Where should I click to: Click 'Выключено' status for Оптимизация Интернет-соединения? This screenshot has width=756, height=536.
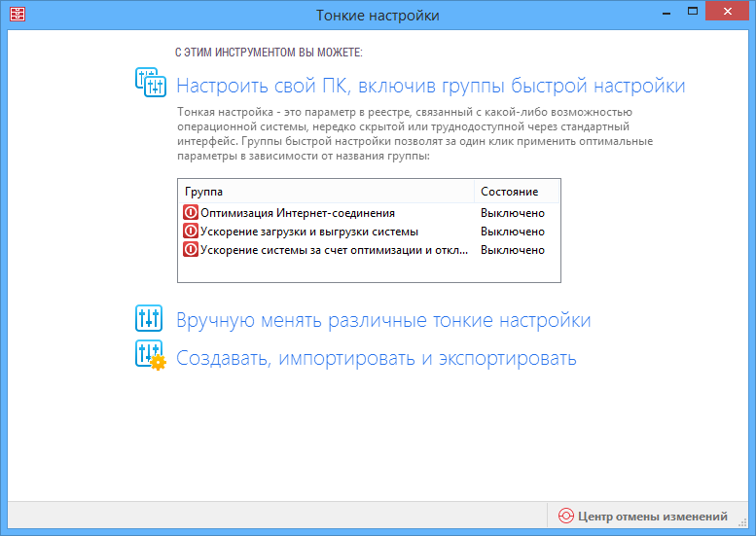pyautogui.click(x=513, y=213)
